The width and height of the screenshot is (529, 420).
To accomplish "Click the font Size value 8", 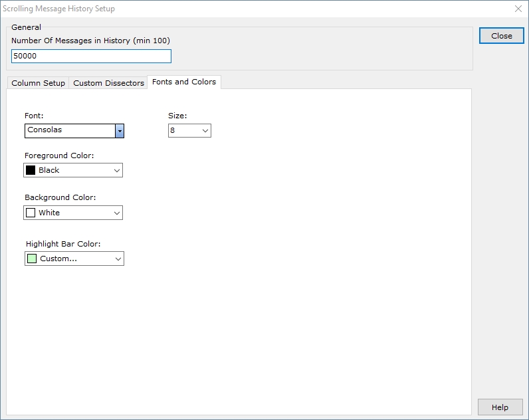I will tap(183, 131).
